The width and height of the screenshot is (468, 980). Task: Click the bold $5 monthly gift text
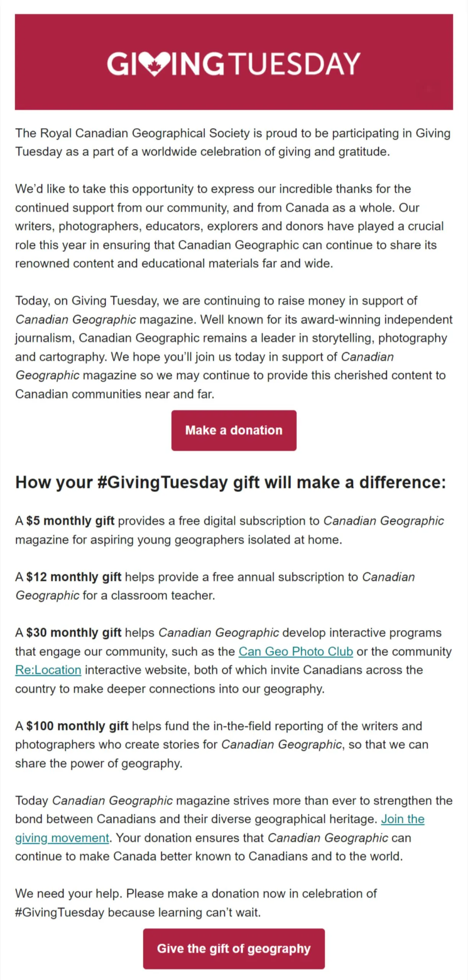[70, 521]
